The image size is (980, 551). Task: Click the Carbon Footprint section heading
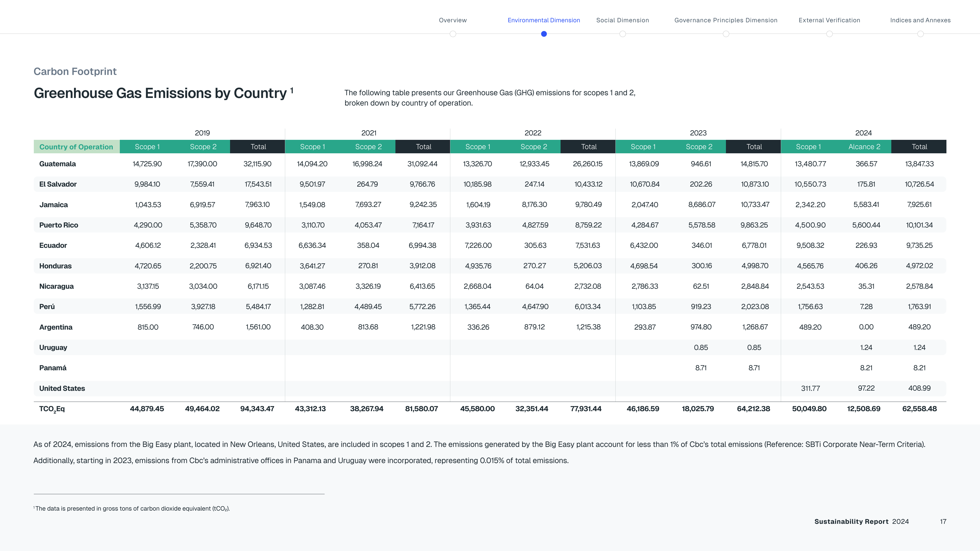pyautogui.click(x=75, y=72)
